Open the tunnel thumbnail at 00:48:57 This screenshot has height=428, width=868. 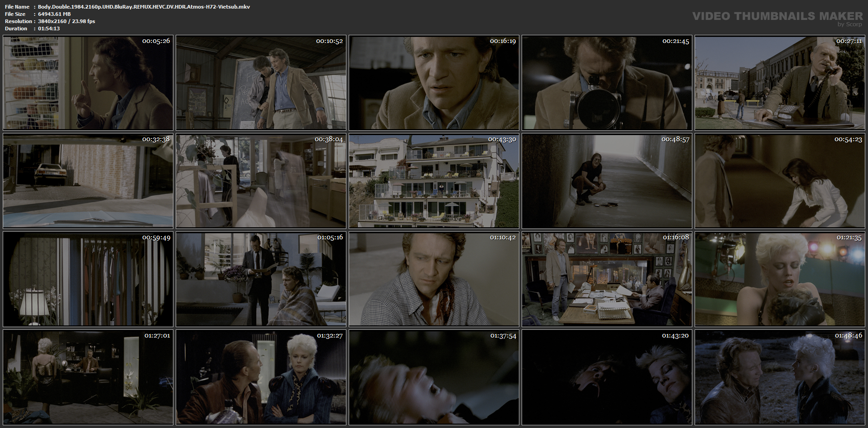[607, 181]
